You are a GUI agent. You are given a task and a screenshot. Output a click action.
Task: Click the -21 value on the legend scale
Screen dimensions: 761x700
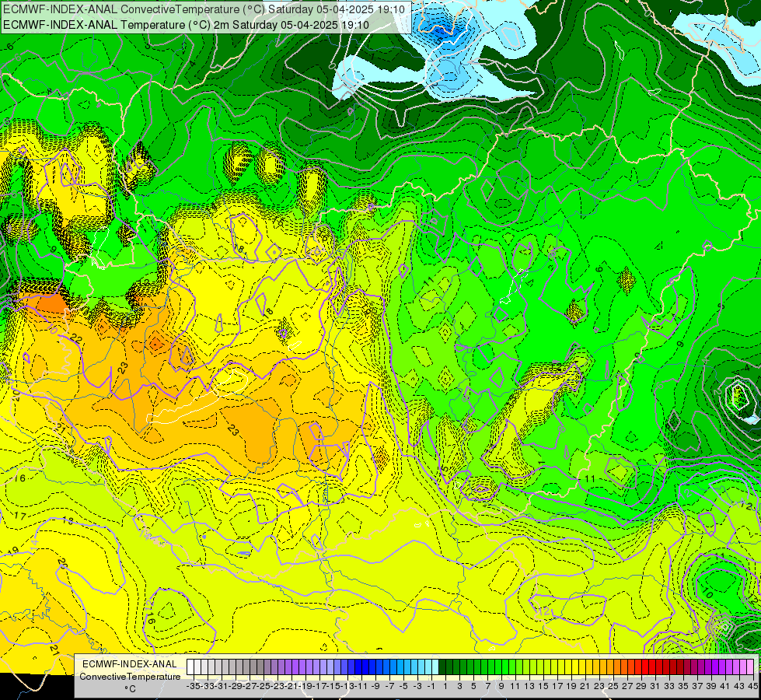point(292,686)
